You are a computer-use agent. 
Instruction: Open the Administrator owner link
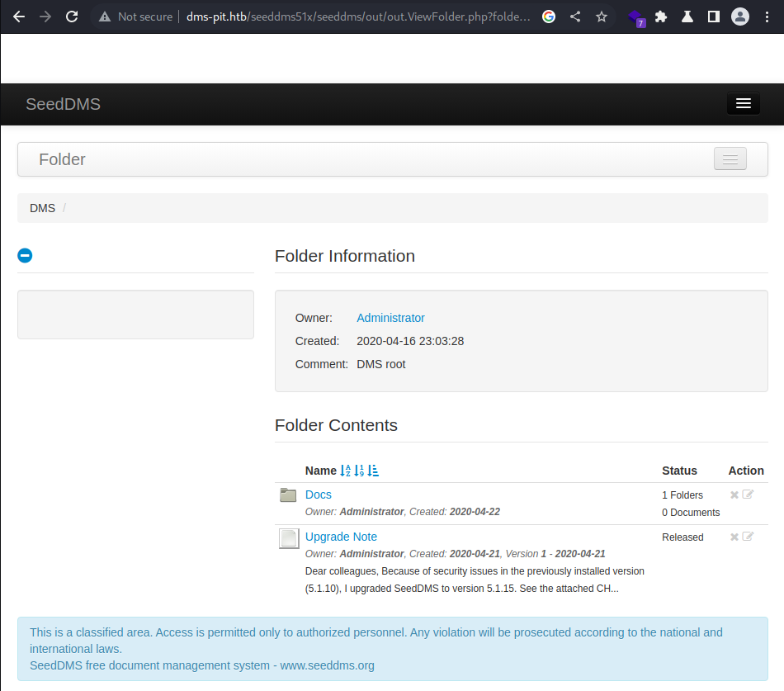click(x=390, y=318)
